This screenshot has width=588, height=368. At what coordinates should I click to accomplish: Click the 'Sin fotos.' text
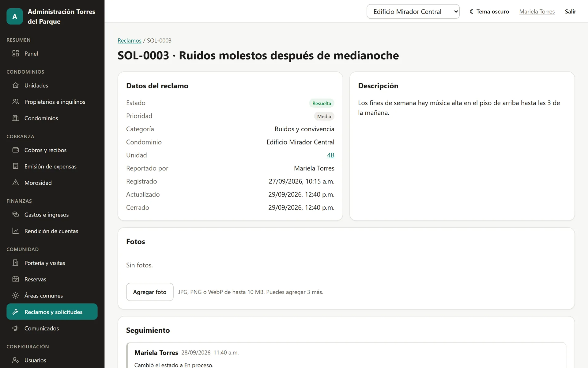(x=139, y=265)
